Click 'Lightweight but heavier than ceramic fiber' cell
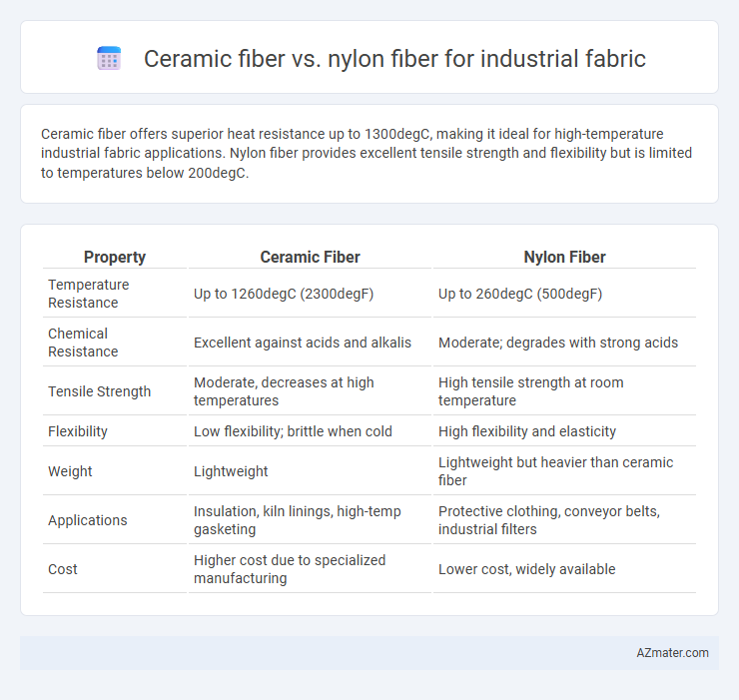739x700 pixels. click(x=555, y=471)
